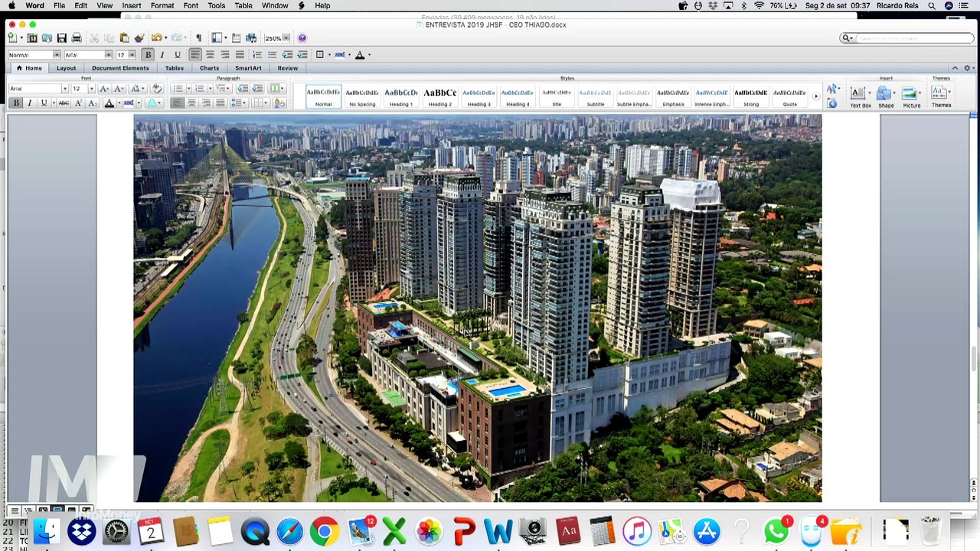Image resolution: width=980 pixels, height=551 pixels.
Task: Toggle Align Left in the formatting toolbar
Action: coord(195,55)
